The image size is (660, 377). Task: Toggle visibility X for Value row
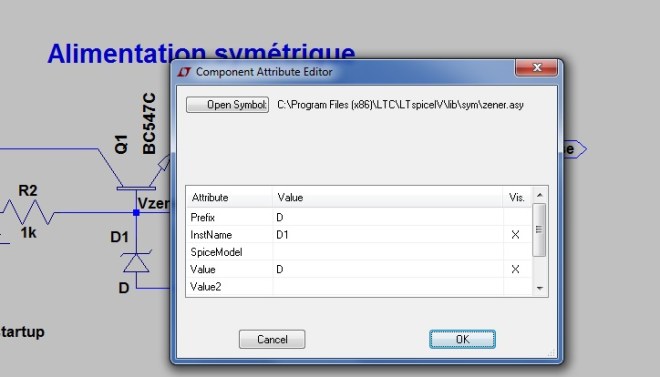tap(515, 269)
